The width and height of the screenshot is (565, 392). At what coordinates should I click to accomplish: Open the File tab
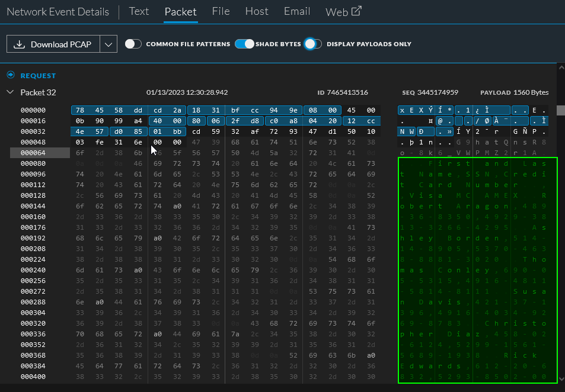221,11
